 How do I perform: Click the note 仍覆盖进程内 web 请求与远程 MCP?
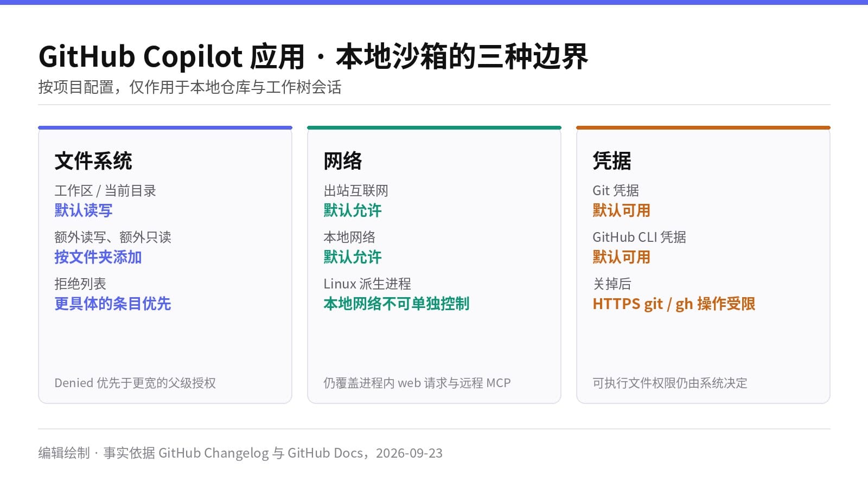(x=417, y=383)
